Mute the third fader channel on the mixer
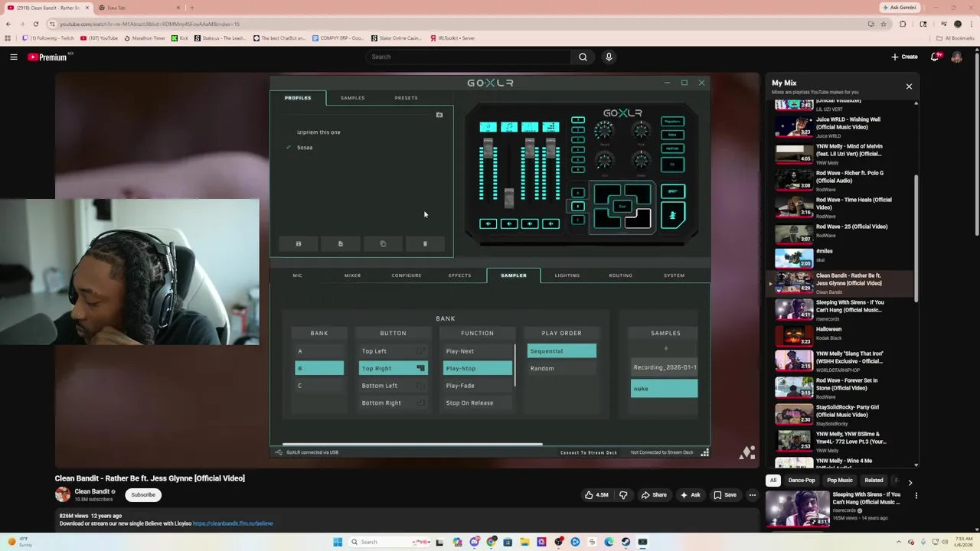 point(530,223)
